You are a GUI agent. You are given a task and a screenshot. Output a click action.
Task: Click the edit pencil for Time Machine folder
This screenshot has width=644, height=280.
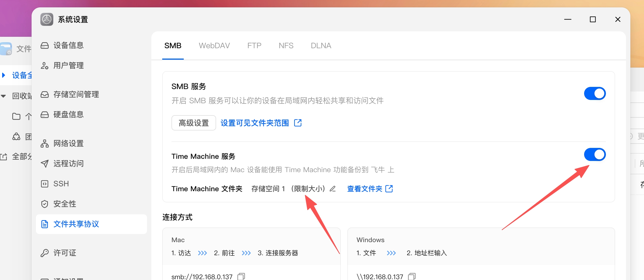[x=333, y=189]
